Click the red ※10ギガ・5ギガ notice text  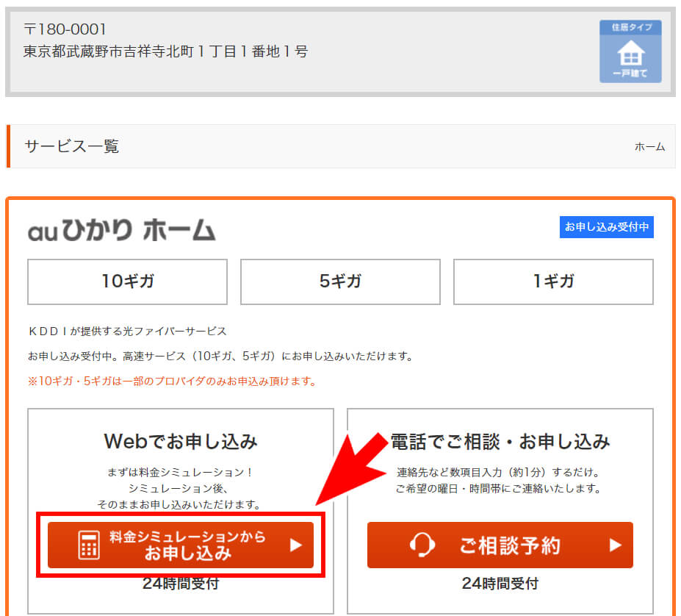(x=173, y=382)
